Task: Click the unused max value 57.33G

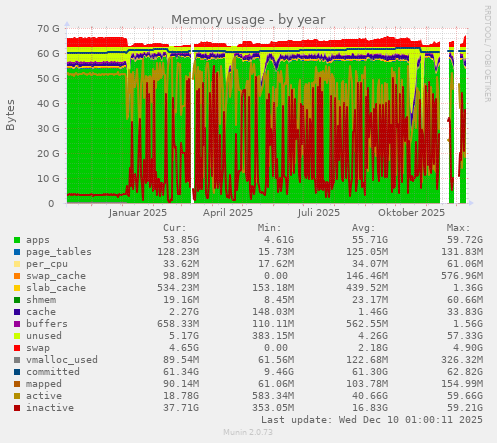Action: pyautogui.click(x=465, y=336)
